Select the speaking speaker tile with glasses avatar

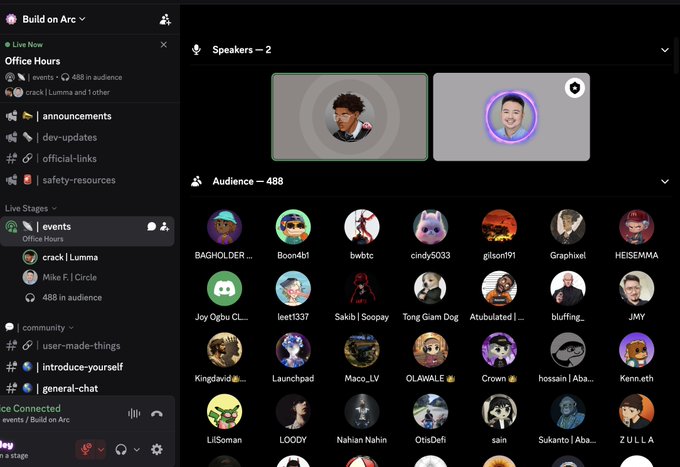point(350,117)
